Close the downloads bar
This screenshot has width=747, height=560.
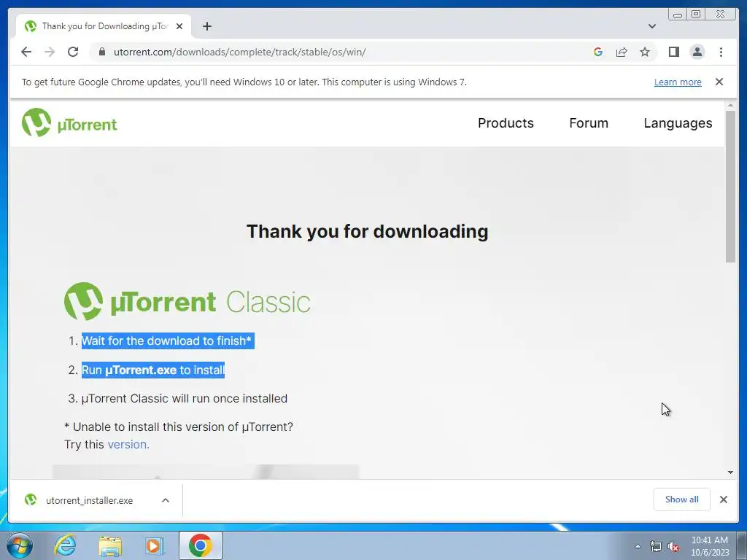[x=723, y=499]
